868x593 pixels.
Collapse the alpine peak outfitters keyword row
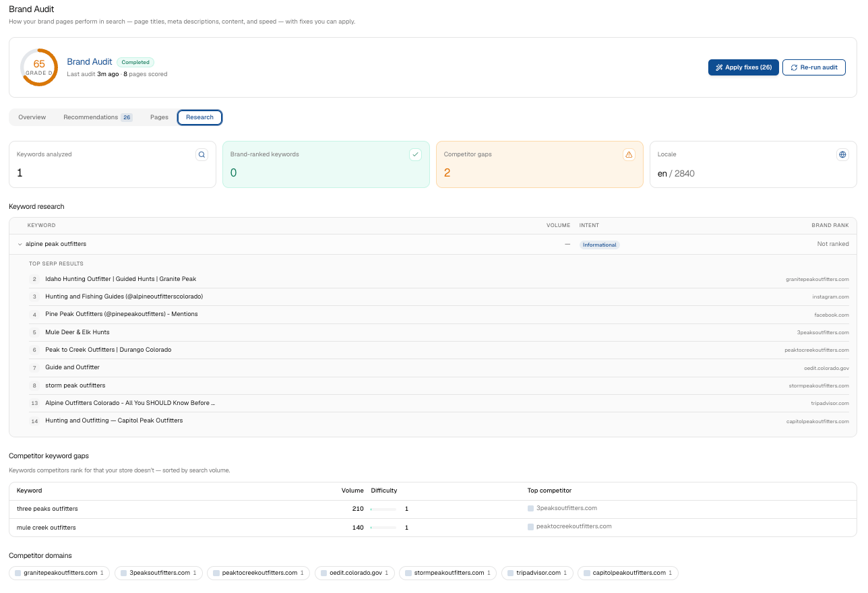[20, 244]
